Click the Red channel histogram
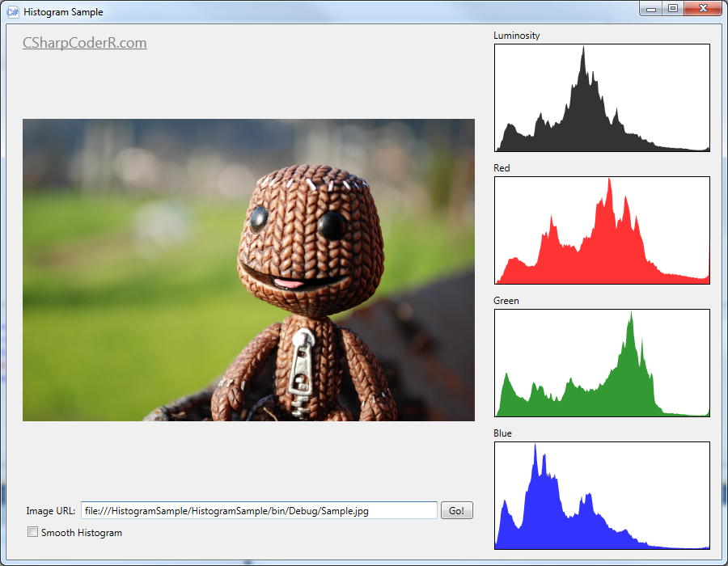The width and height of the screenshot is (728, 566). (x=602, y=230)
